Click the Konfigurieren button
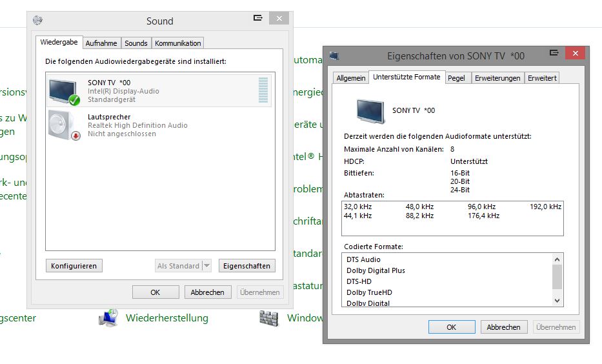 [x=74, y=266]
